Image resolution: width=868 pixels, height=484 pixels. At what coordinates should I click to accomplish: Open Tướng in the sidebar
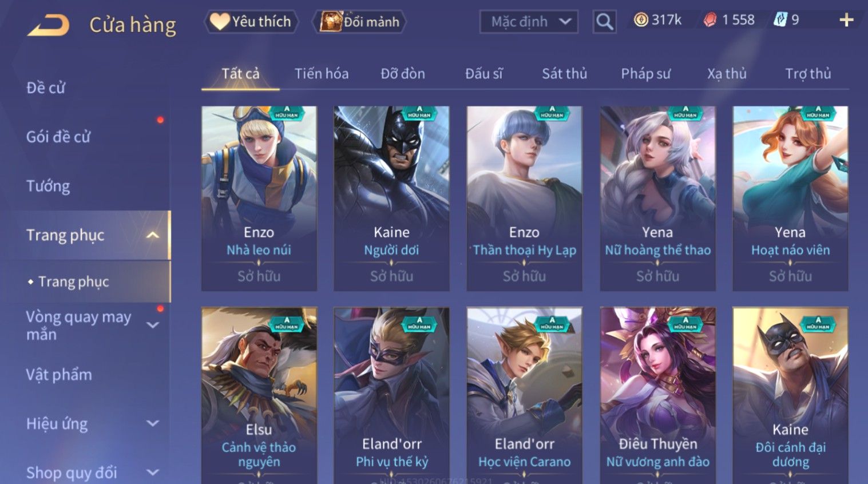point(48,186)
